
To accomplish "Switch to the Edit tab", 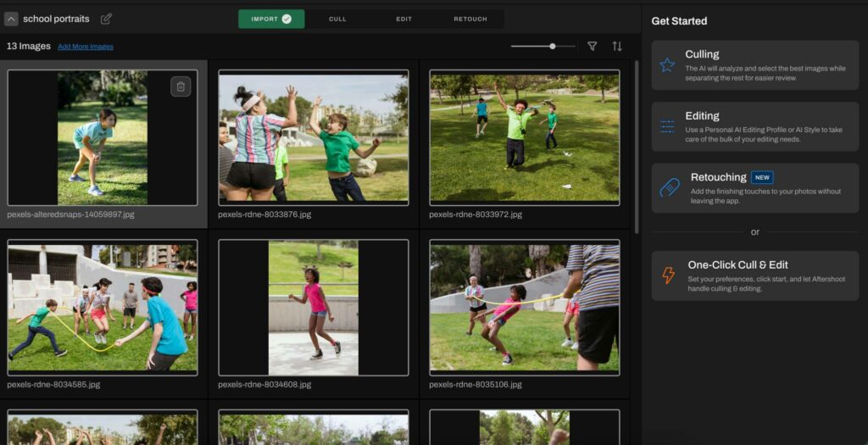I will pos(403,19).
